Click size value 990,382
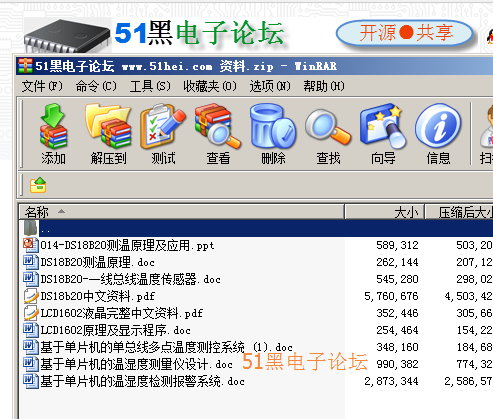This screenshot has height=419, width=493. [x=397, y=364]
